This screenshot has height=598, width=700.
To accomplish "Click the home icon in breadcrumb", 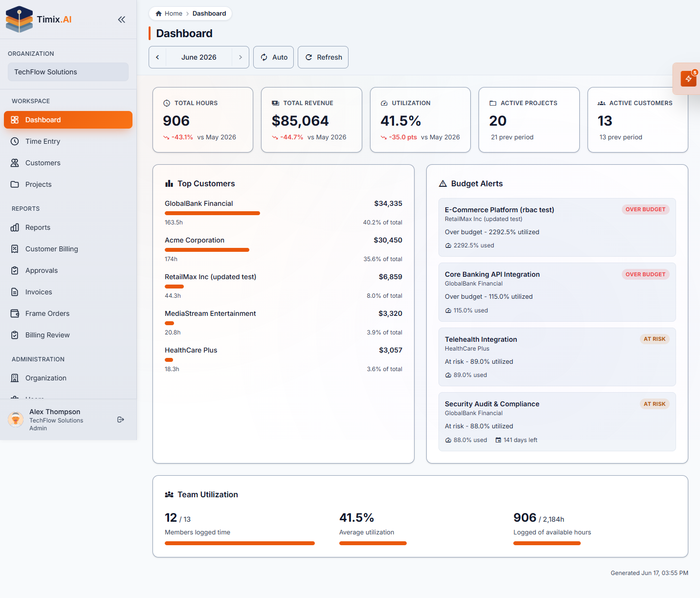I will pos(158,14).
